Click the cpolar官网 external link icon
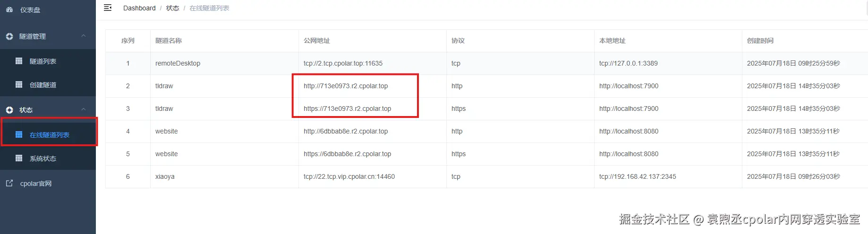868x234 pixels. (9, 183)
